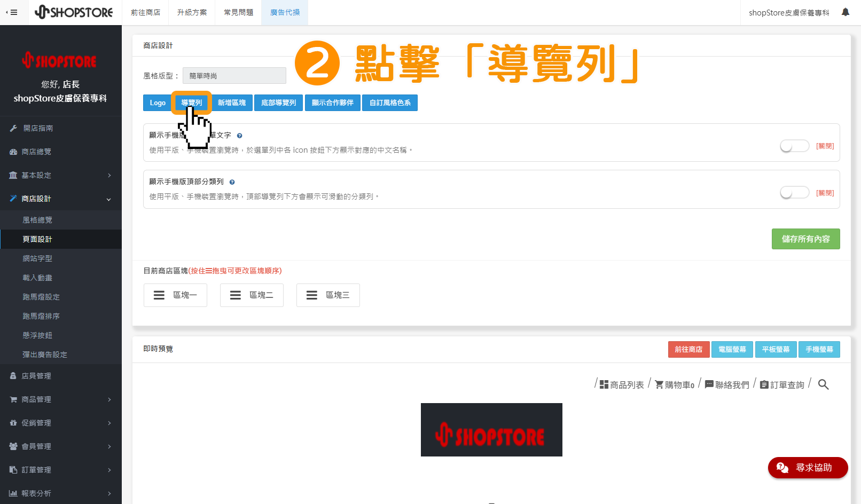This screenshot has height=504, width=861.
Task: Toggle 顯示手機版選單文字 switch
Action: coord(795,146)
